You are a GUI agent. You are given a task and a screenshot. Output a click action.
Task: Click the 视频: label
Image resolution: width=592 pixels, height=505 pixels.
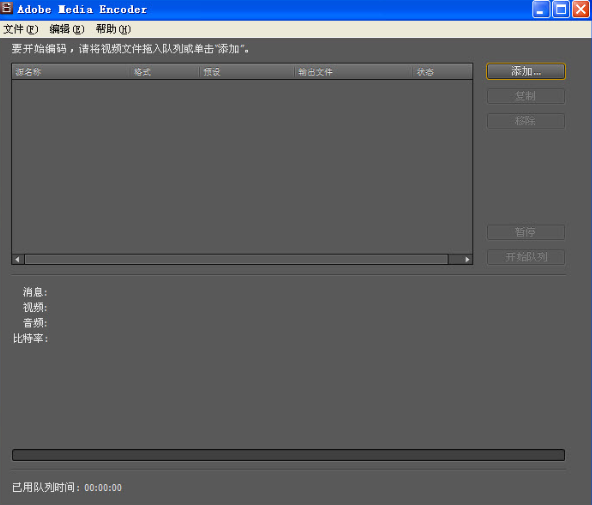tap(35, 308)
